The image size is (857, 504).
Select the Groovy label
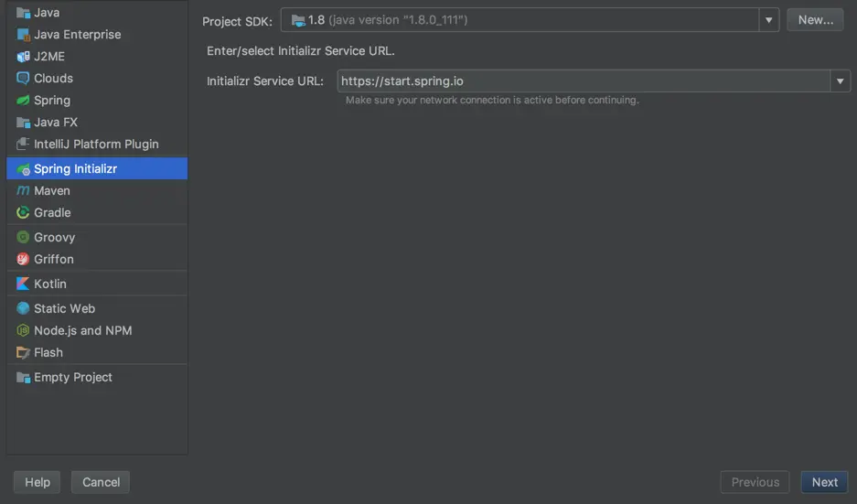point(55,237)
